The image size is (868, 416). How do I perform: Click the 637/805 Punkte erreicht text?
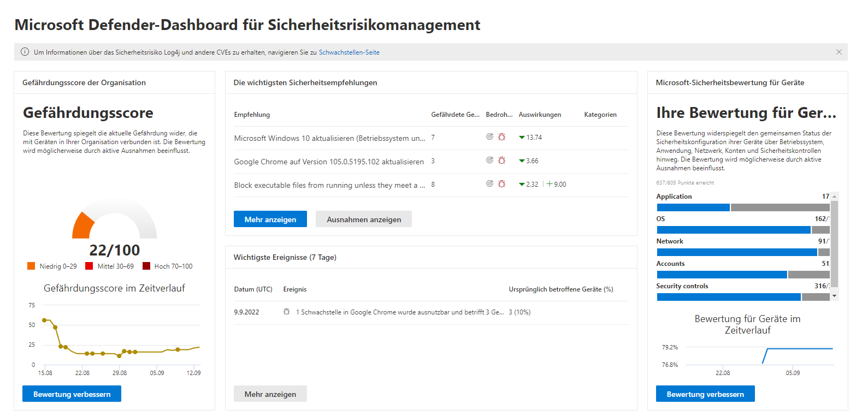point(685,183)
